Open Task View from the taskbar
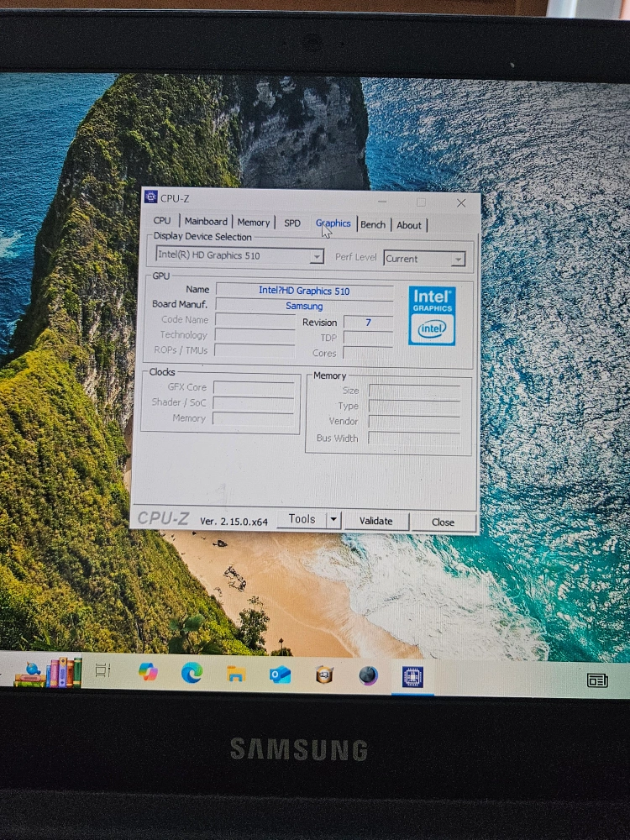Screen dimensions: 630x840 102,670
